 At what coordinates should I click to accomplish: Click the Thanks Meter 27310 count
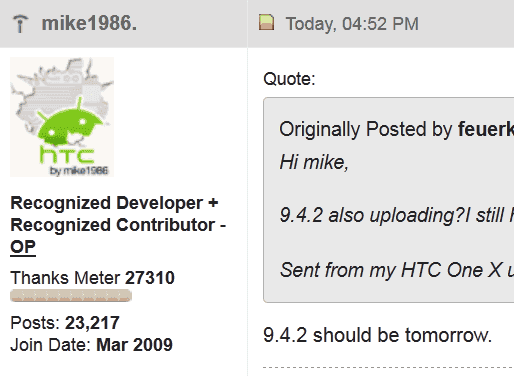(150, 278)
